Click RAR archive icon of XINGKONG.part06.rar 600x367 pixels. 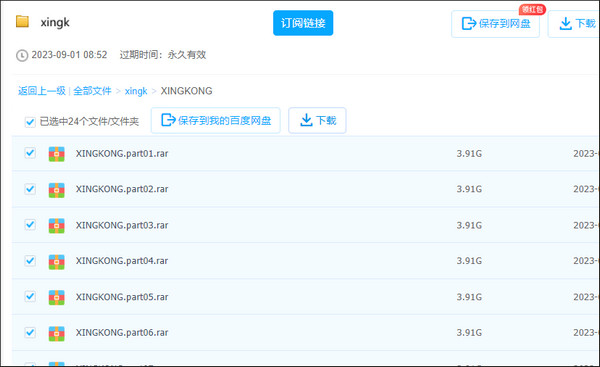point(57,333)
